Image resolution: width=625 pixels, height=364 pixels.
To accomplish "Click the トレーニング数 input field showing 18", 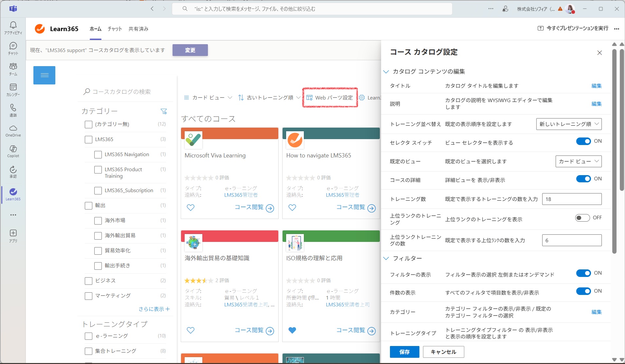I will pyautogui.click(x=572, y=199).
